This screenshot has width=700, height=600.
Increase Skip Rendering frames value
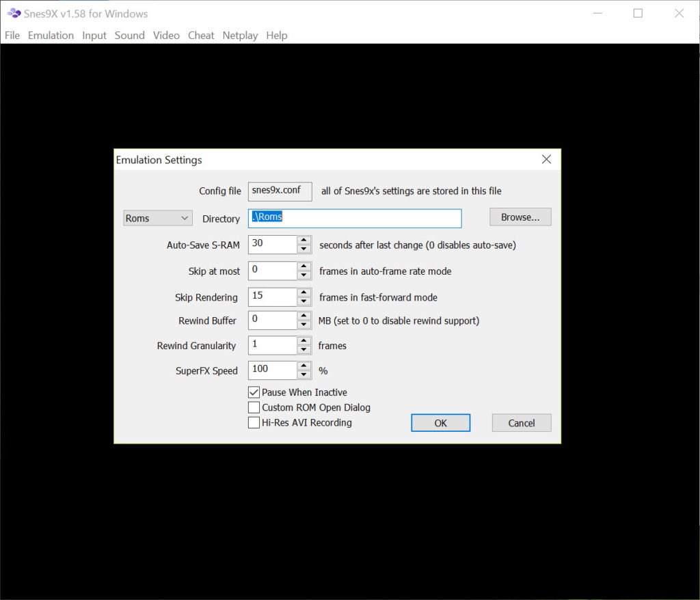pos(304,292)
